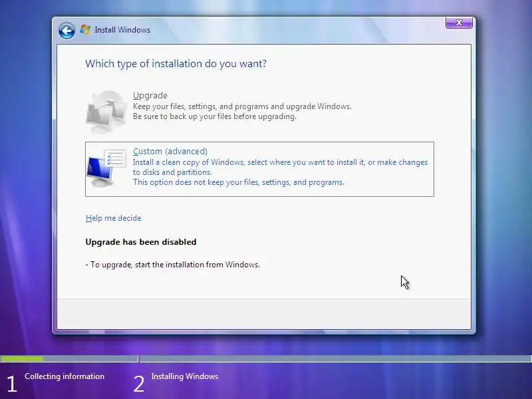Click 'This option does not keep your files' text

point(239,182)
